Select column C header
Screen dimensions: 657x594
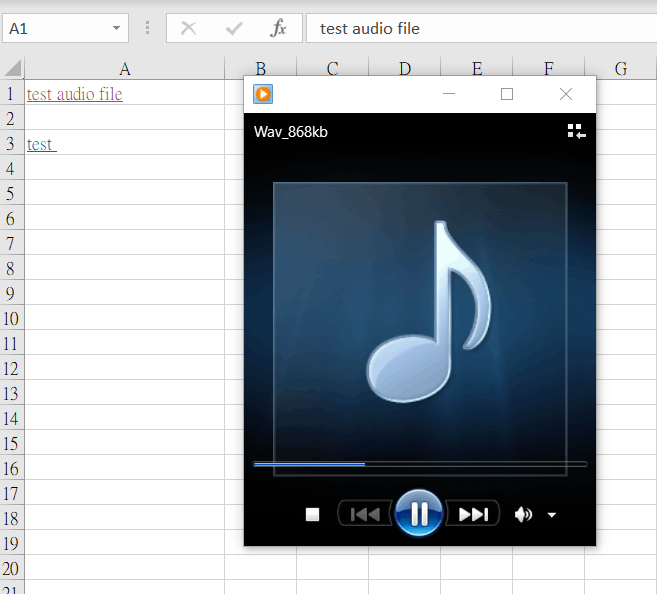click(x=332, y=67)
